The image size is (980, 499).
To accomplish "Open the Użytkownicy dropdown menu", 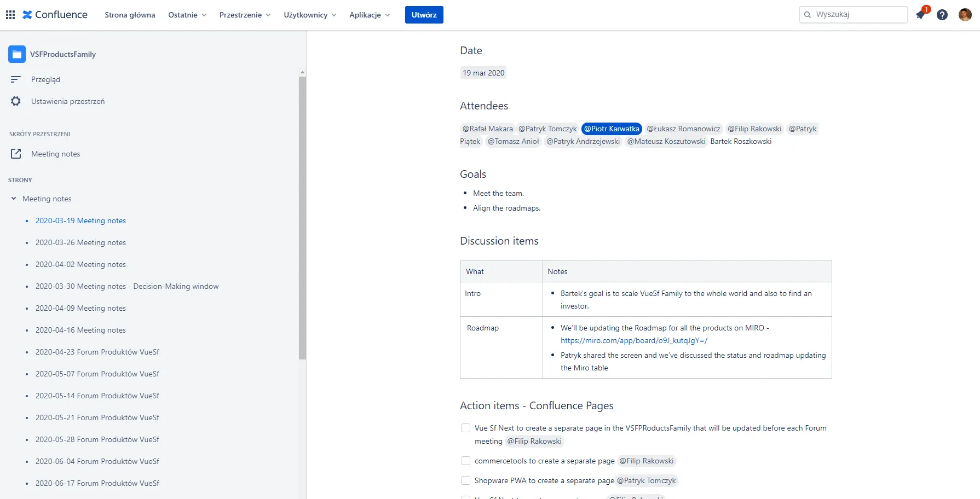I will pos(310,15).
